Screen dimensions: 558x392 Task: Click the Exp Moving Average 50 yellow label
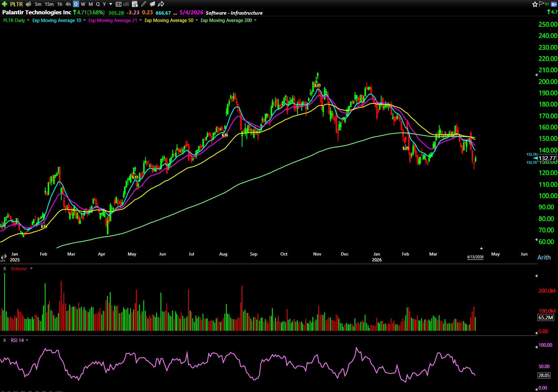coord(169,20)
